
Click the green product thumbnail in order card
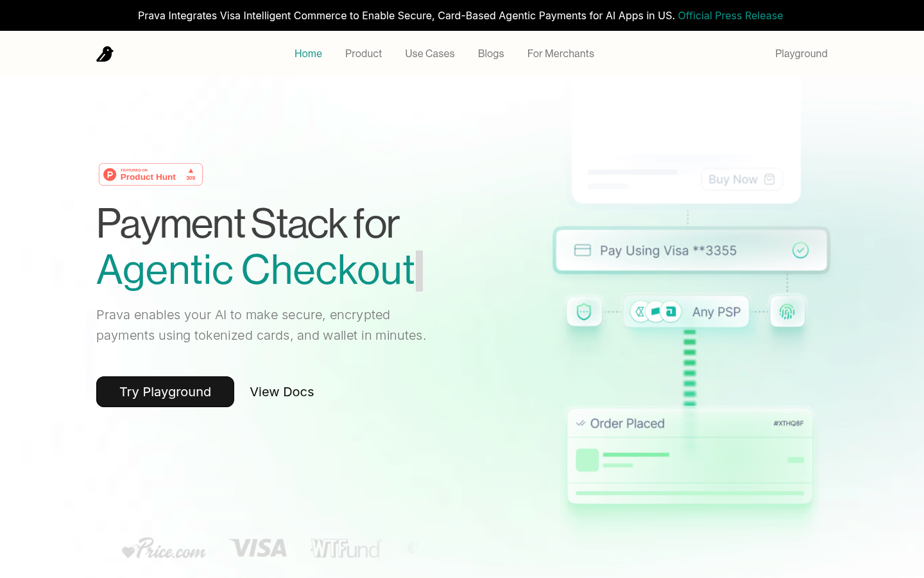pos(587,460)
